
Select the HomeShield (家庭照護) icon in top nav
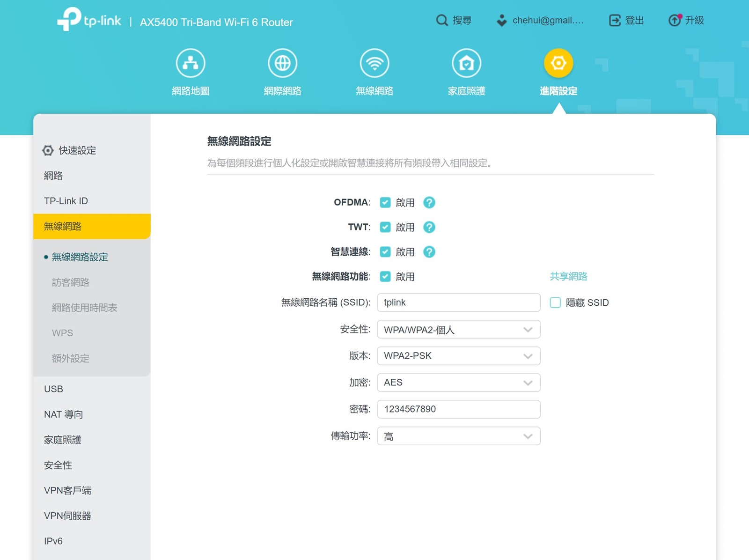click(x=466, y=63)
